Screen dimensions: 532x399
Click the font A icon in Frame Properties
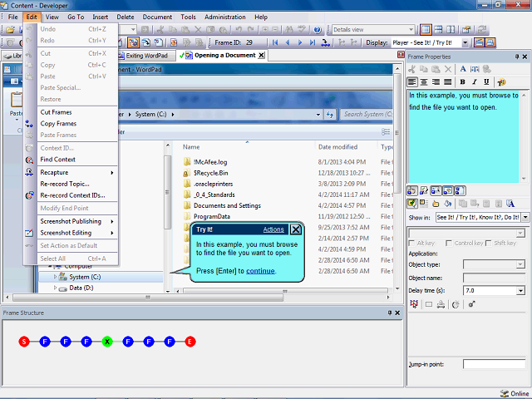[463, 69]
